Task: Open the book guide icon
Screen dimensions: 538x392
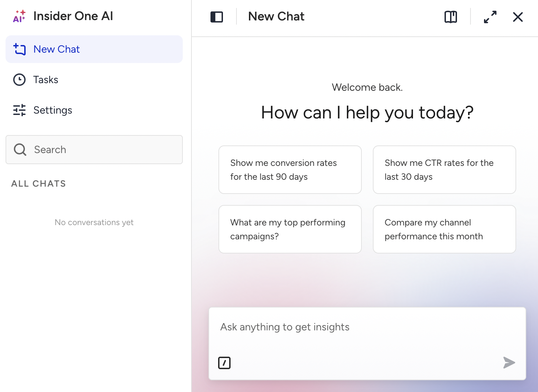Action: [x=451, y=17]
